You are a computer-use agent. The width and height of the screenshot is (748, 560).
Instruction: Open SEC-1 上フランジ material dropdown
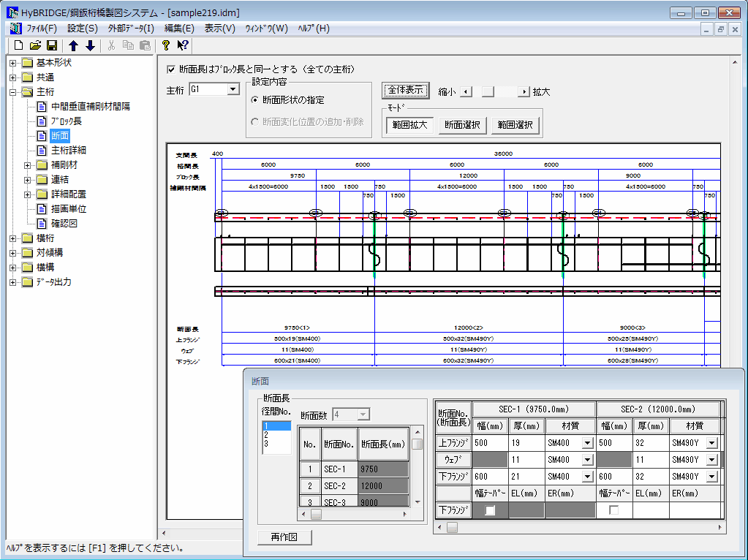[x=586, y=443]
